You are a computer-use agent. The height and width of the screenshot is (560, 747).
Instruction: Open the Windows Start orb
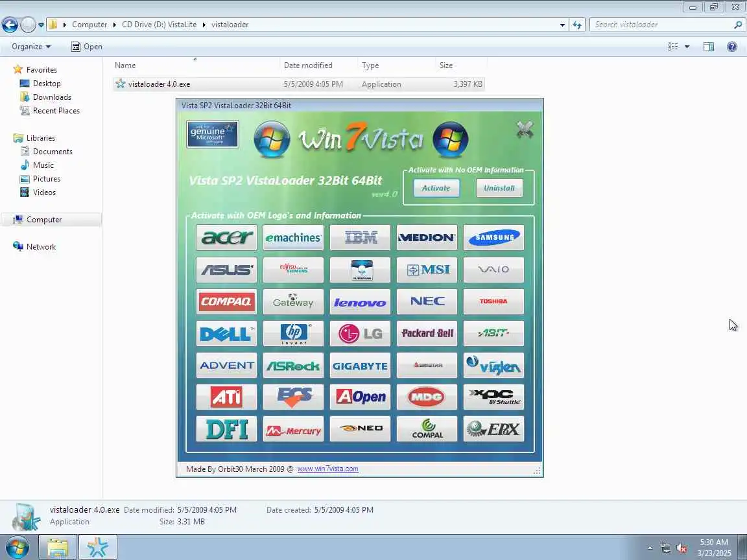(x=17, y=548)
